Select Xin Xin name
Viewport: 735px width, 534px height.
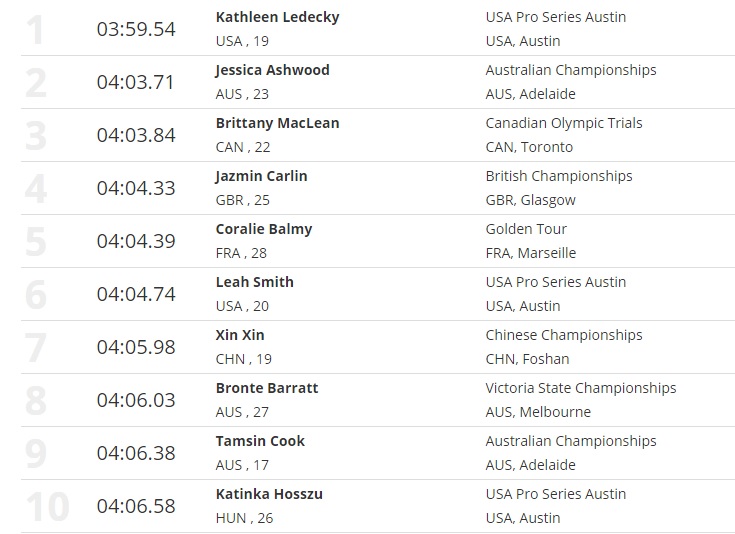pos(240,335)
